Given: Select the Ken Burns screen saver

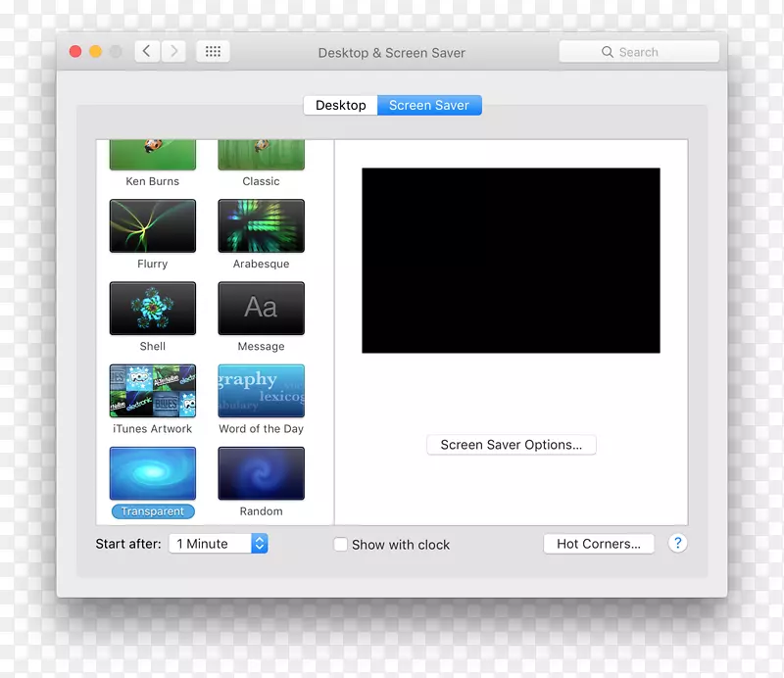Looking at the screenshot, I should [152, 152].
